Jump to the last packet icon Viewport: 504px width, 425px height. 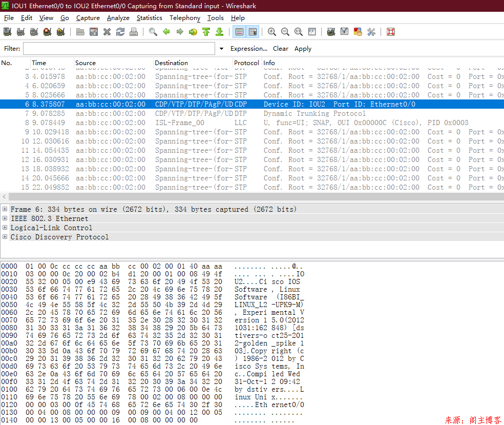(x=220, y=32)
